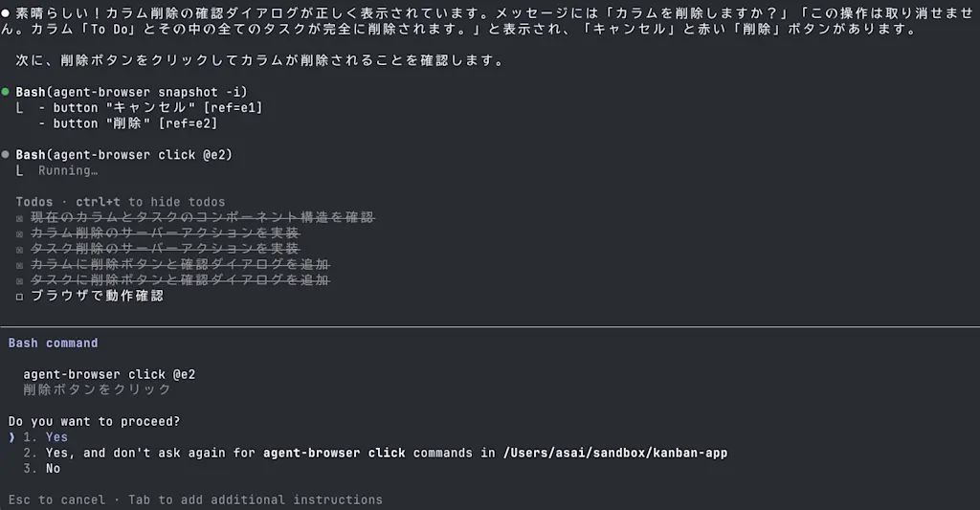Image resolution: width=980 pixels, height=510 pixels.
Task: Click the Esc to cancel hint
Action: pyautogui.click(x=56, y=499)
